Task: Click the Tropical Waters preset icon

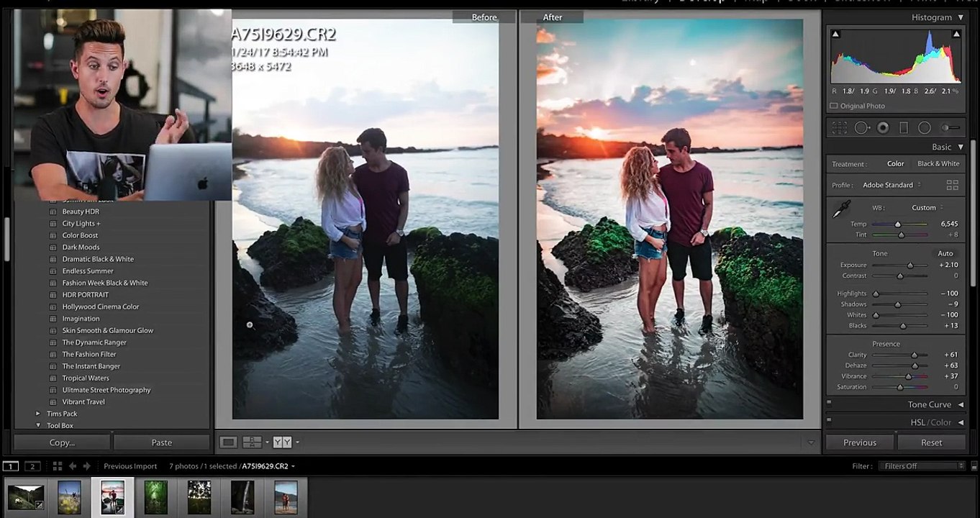Action: [53, 378]
